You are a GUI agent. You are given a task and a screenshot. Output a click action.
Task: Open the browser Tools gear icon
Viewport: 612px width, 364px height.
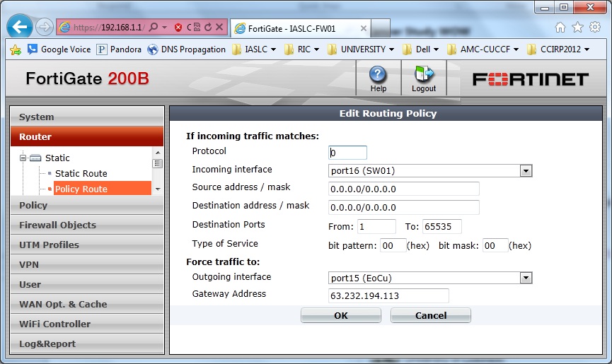tap(595, 27)
